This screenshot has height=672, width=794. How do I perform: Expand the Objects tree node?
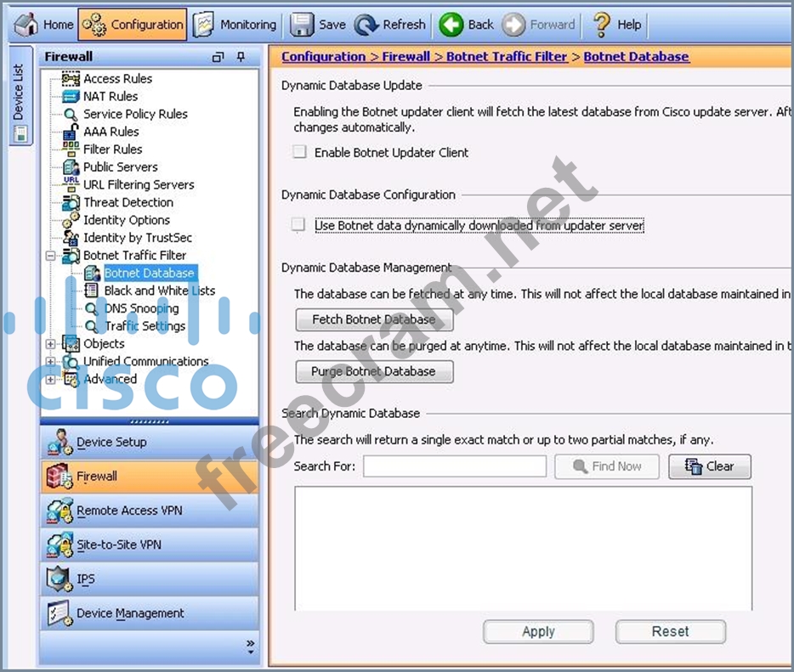pyautogui.click(x=51, y=344)
